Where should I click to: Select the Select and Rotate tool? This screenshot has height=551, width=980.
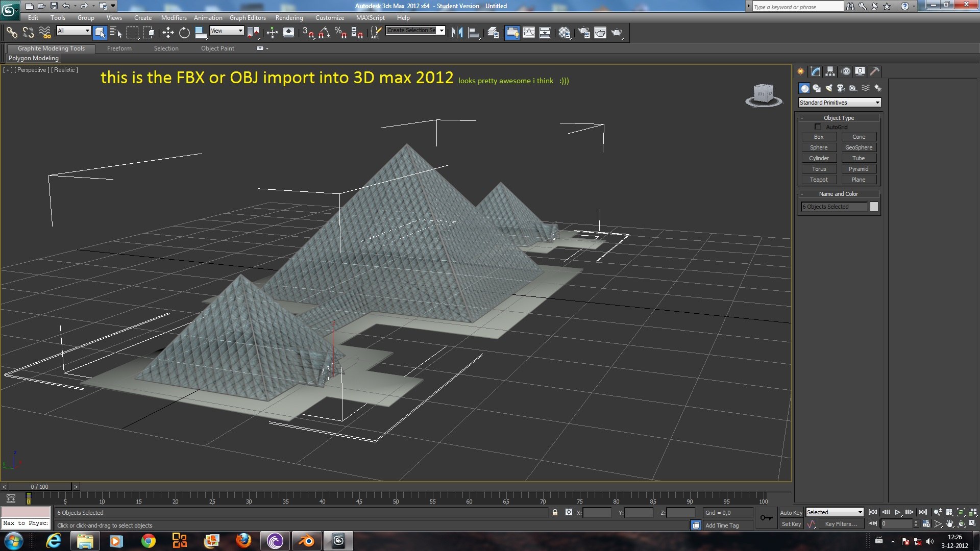(184, 33)
